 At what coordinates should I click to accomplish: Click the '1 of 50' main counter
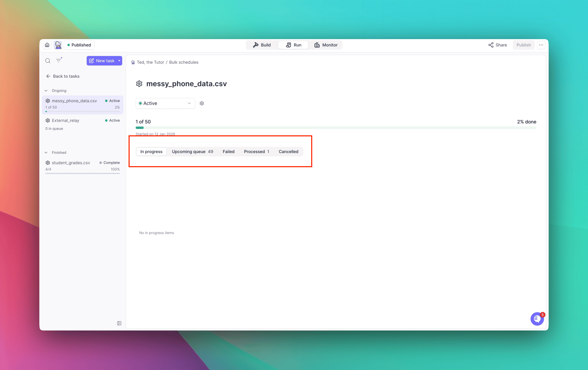(143, 122)
